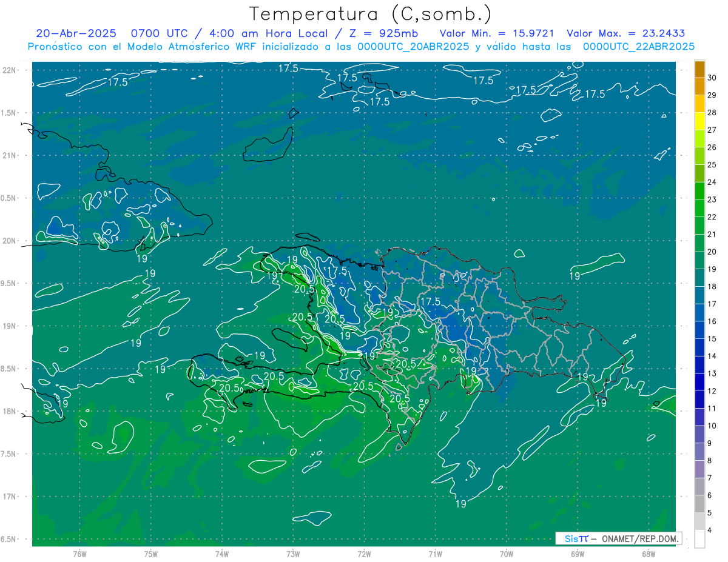Click "Valor Max. = 23.2433"
Viewport: 728px width, 562px height.
click(x=625, y=33)
